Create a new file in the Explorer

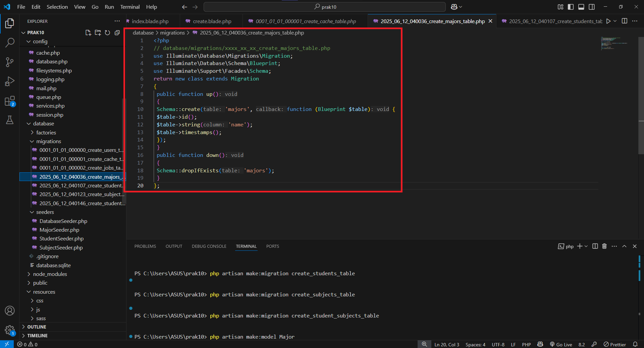(x=88, y=33)
